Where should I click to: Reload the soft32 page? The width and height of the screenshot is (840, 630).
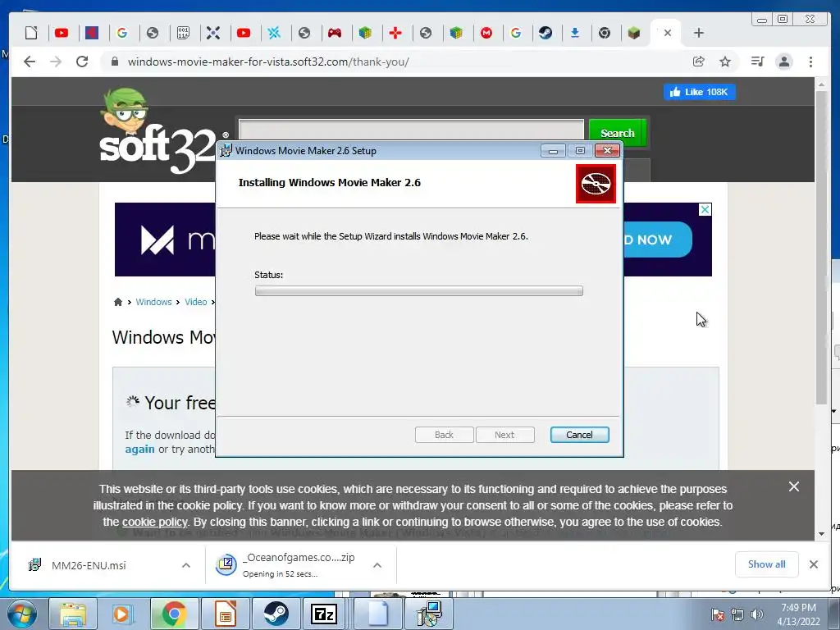click(81, 62)
